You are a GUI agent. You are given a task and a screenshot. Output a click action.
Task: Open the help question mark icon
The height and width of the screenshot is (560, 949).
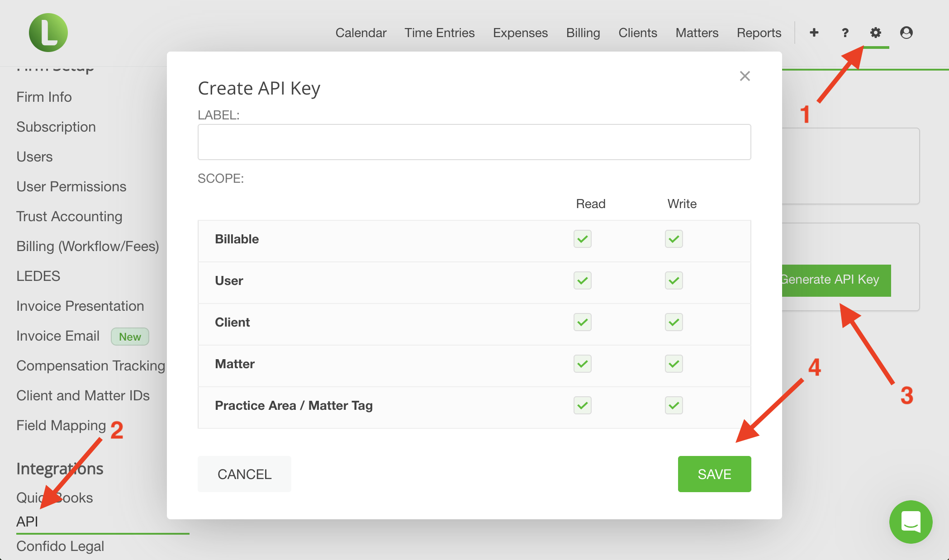tap(845, 33)
